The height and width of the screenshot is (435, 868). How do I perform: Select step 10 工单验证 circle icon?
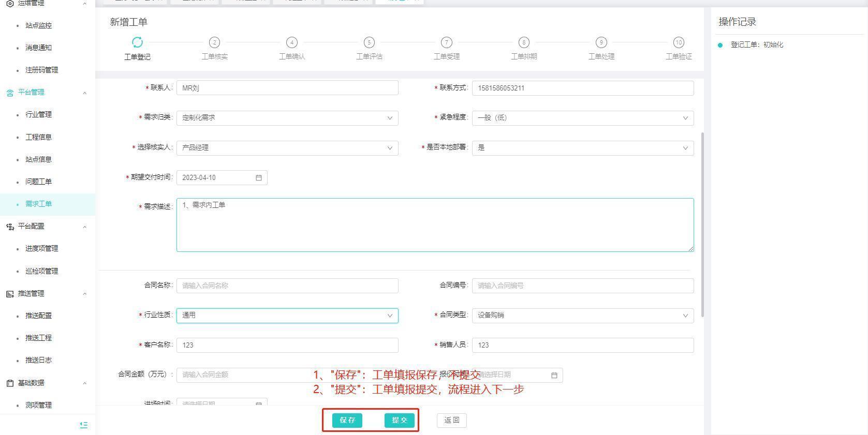[678, 42]
